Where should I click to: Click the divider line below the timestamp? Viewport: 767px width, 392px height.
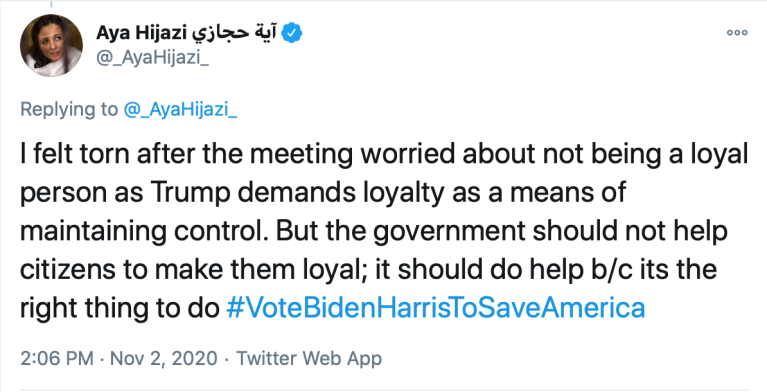coord(384,390)
